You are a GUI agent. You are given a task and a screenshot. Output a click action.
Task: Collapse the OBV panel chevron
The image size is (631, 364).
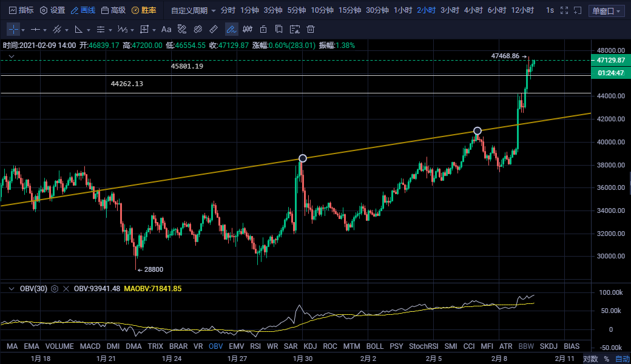[x=12, y=289]
